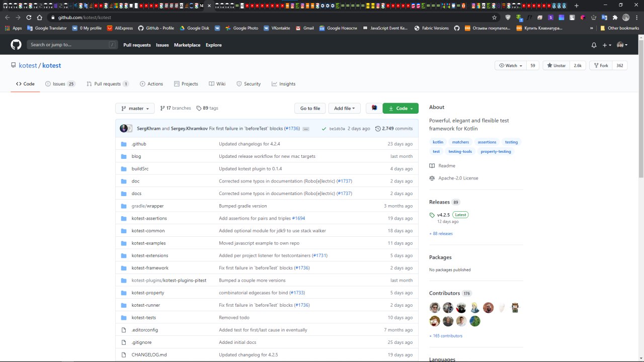The width and height of the screenshot is (644, 362).
Task: Open pull request #1694 link
Action: tap(298, 218)
